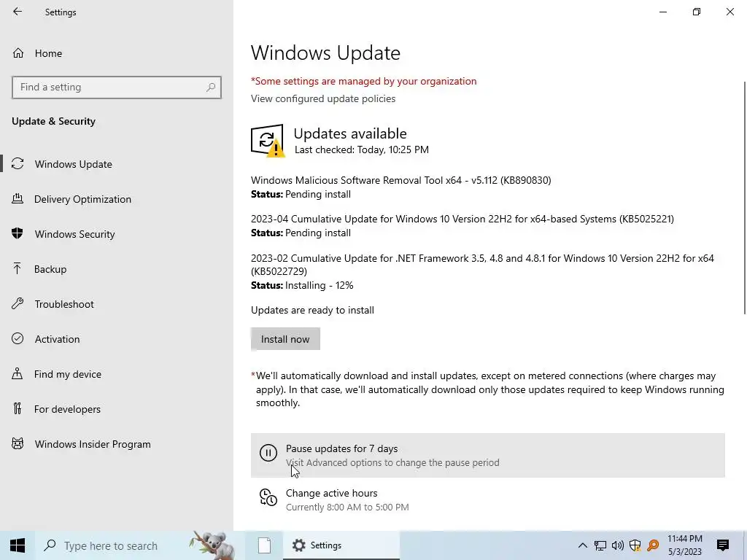The image size is (747, 560).
Task: Select Pause updates for 7 days
Action: 488,455
